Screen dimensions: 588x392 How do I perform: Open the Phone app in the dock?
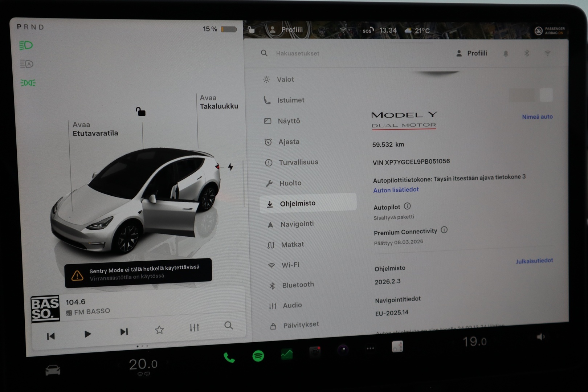[x=229, y=358]
